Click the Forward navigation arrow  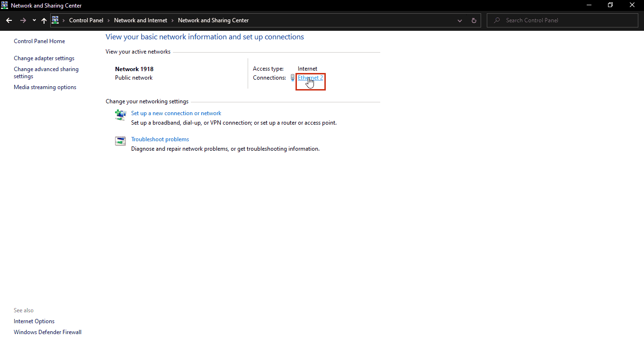(23, 20)
